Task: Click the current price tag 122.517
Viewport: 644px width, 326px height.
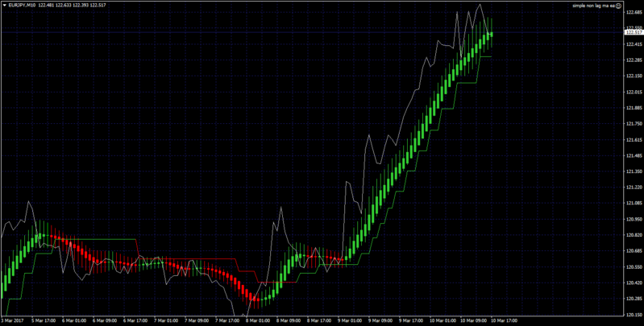Action: pos(634,32)
